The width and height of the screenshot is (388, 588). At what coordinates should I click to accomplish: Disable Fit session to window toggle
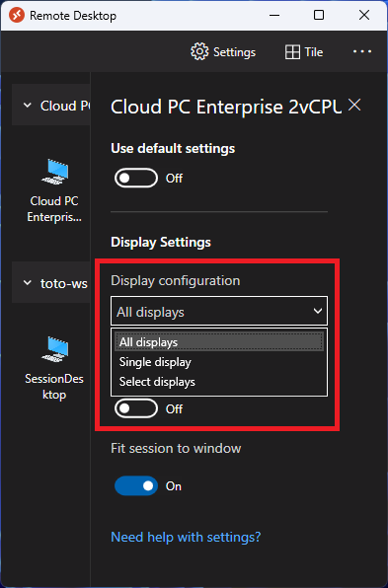pos(136,486)
